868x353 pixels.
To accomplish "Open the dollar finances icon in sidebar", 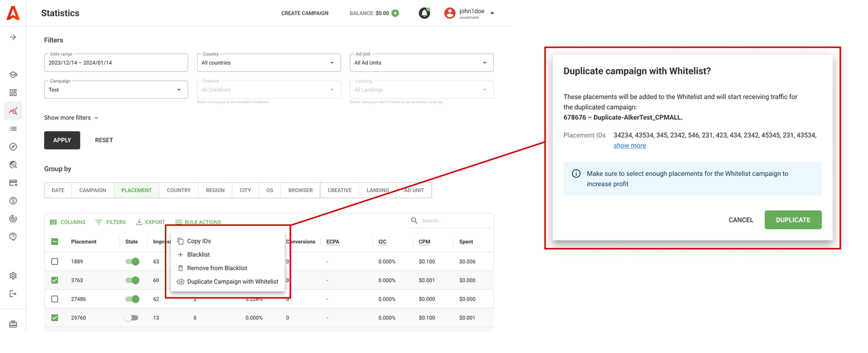I will click(x=12, y=201).
